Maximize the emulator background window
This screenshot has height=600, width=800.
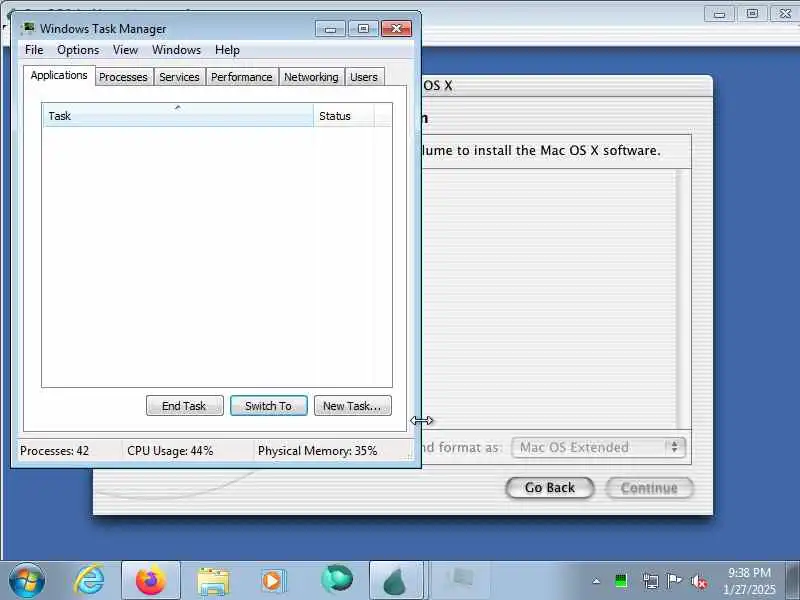coord(752,14)
